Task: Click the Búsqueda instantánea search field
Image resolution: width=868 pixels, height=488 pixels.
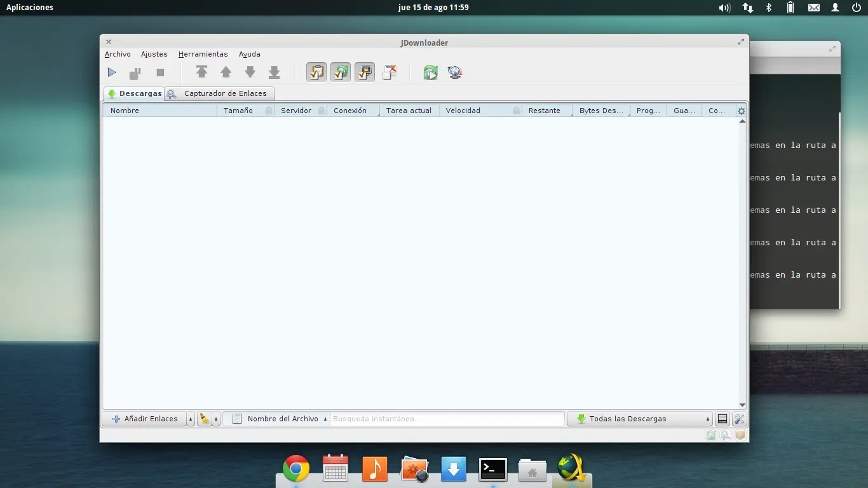Action: coord(447,419)
